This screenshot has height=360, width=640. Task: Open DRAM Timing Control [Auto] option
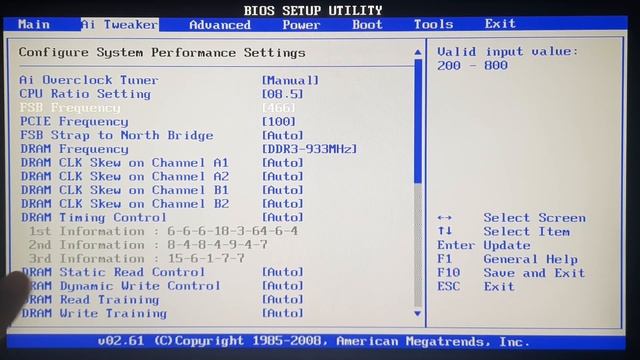(282, 218)
